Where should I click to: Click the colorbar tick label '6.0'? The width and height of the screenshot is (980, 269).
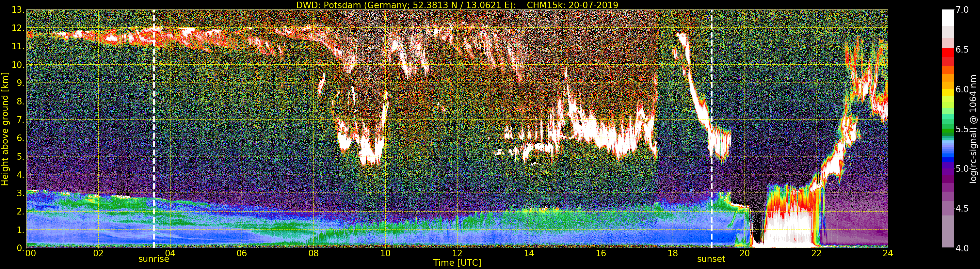coord(962,89)
